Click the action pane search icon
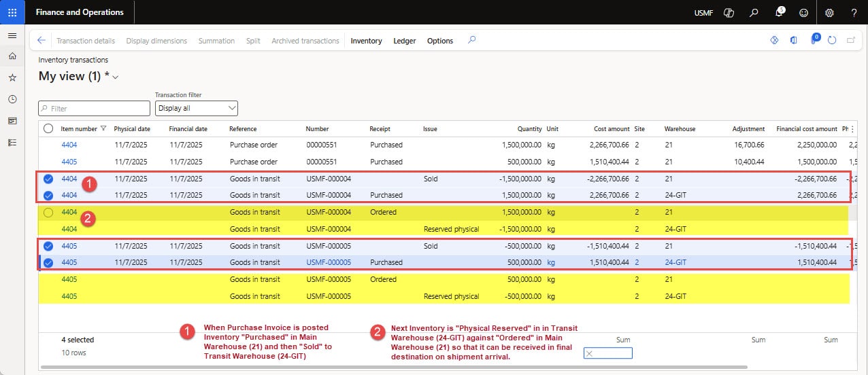Image resolution: width=868 pixels, height=375 pixels. click(471, 40)
